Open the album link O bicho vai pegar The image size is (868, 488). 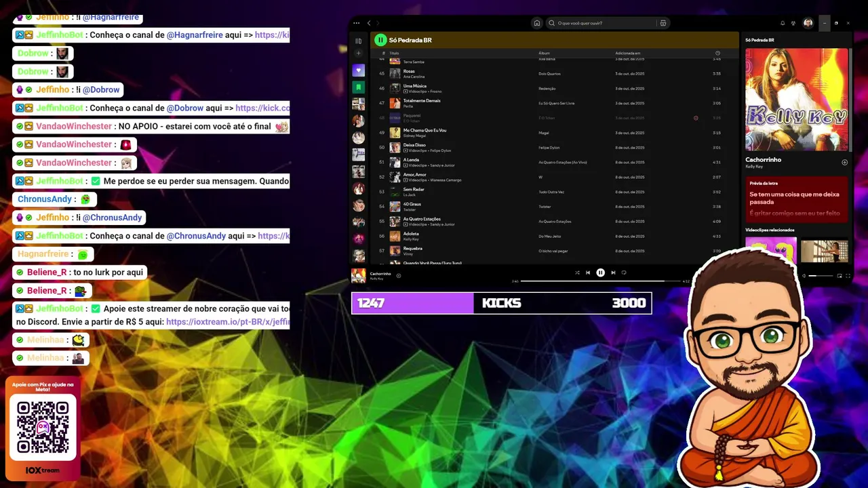pos(553,251)
